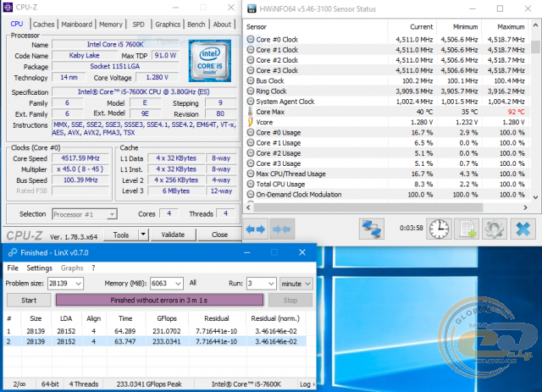Click the Bus Clock sensor icon

251,80
